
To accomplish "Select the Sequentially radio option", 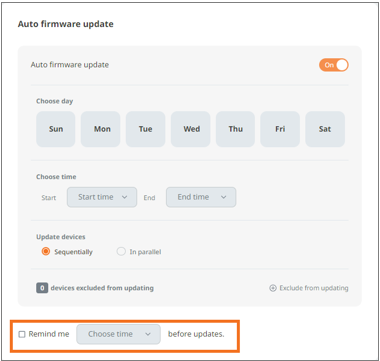I will (x=46, y=252).
